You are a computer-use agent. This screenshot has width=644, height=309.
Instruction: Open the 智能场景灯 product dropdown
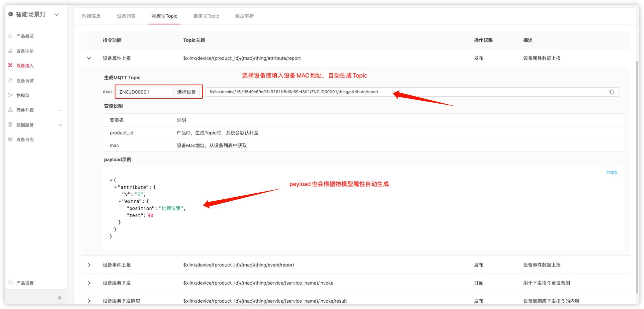click(57, 14)
